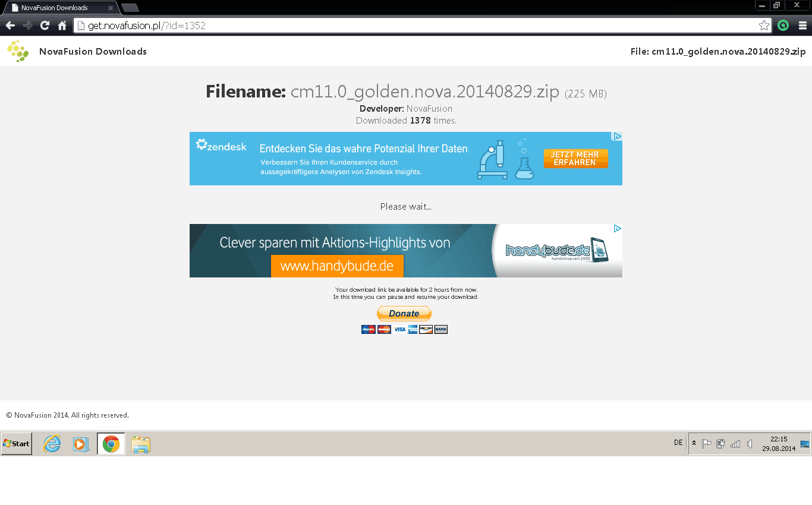Viewport: 812px width, 505px height.
Task: Click the '© NovaFusion 2014. All rights reserved.' footer
Action: pos(67,415)
